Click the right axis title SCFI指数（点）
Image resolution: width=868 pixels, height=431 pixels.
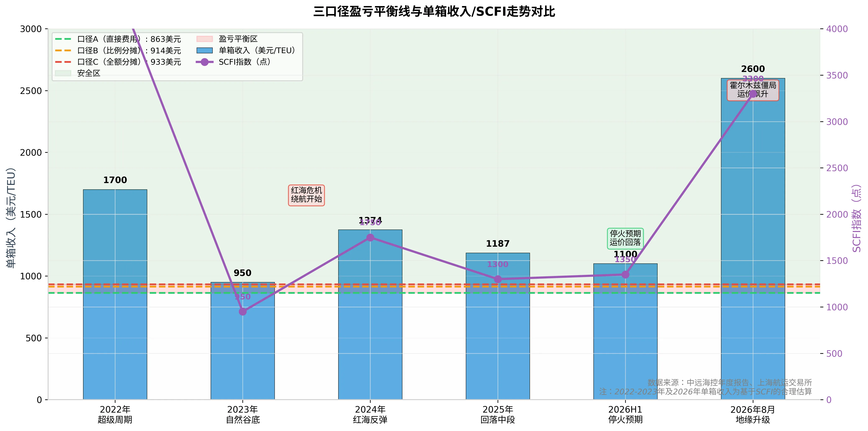pyautogui.click(x=856, y=218)
